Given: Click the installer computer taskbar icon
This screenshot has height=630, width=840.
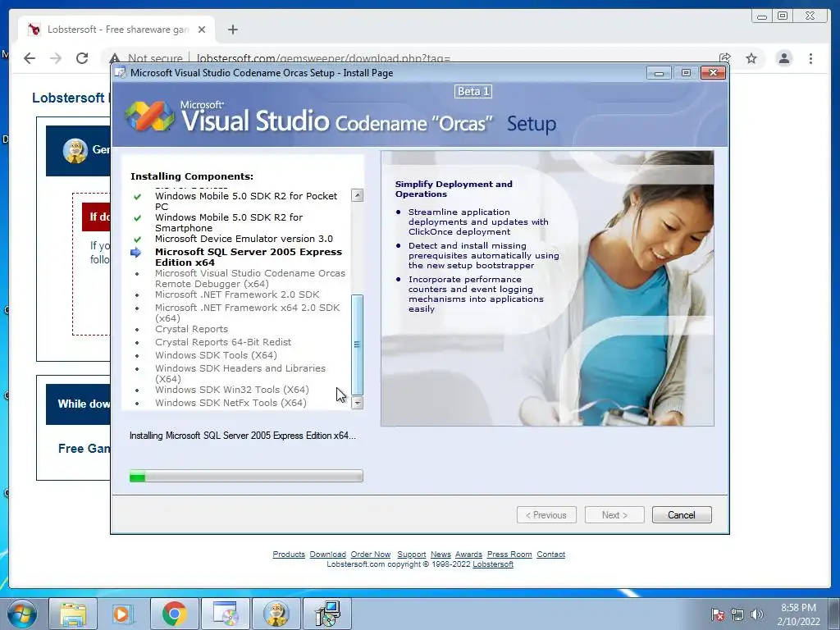Looking at the screenshot, I should click(327, 614).
